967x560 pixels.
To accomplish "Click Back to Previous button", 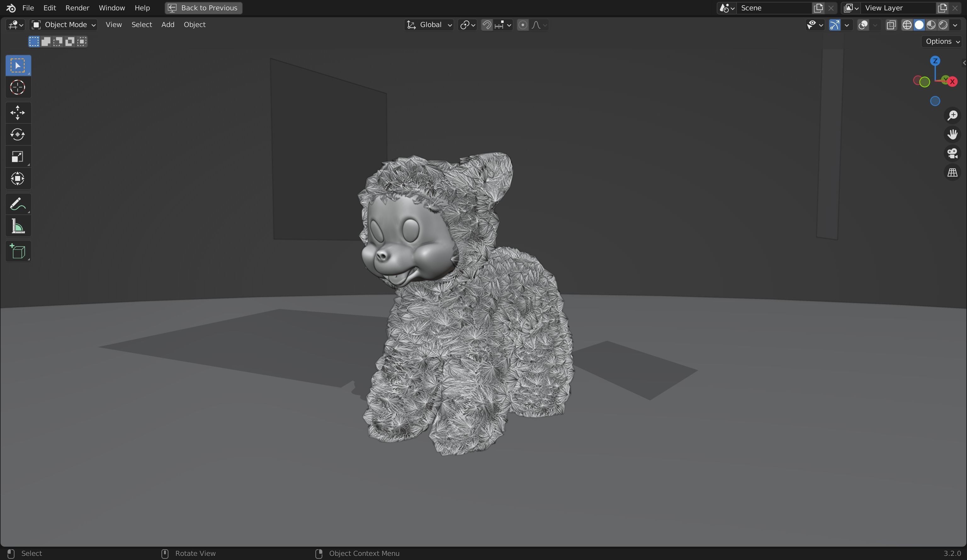I will [x=203, y=8].
